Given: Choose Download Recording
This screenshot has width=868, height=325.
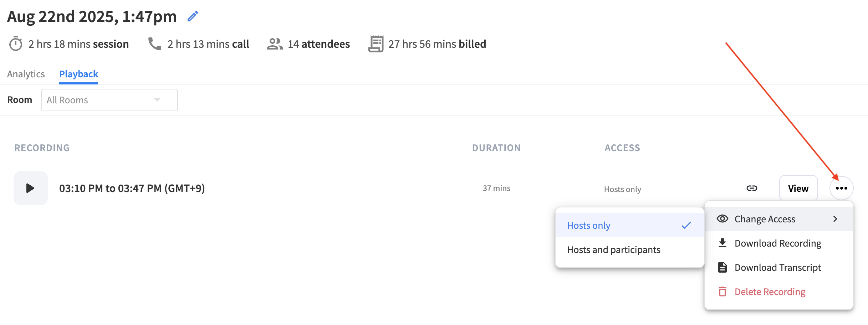Looking at the screenshot, I should pyautogui.click(x=777, y=243).
